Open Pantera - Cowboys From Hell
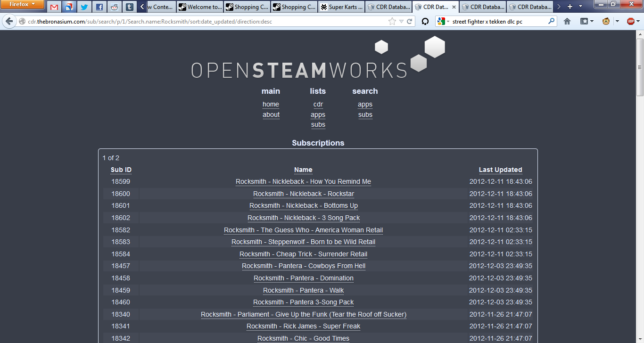The height and width of the screenshot is (343, 644). coord(304,266)
